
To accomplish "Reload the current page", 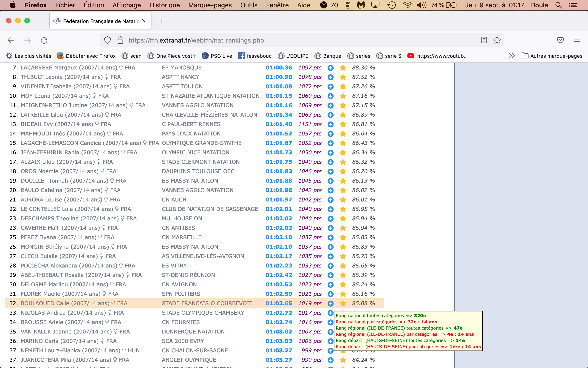I will point(44,40).
